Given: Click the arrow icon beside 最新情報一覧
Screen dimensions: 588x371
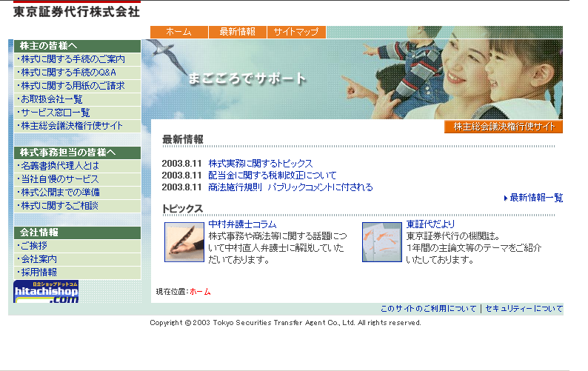Looking at the screenshot, I should 506,198.
